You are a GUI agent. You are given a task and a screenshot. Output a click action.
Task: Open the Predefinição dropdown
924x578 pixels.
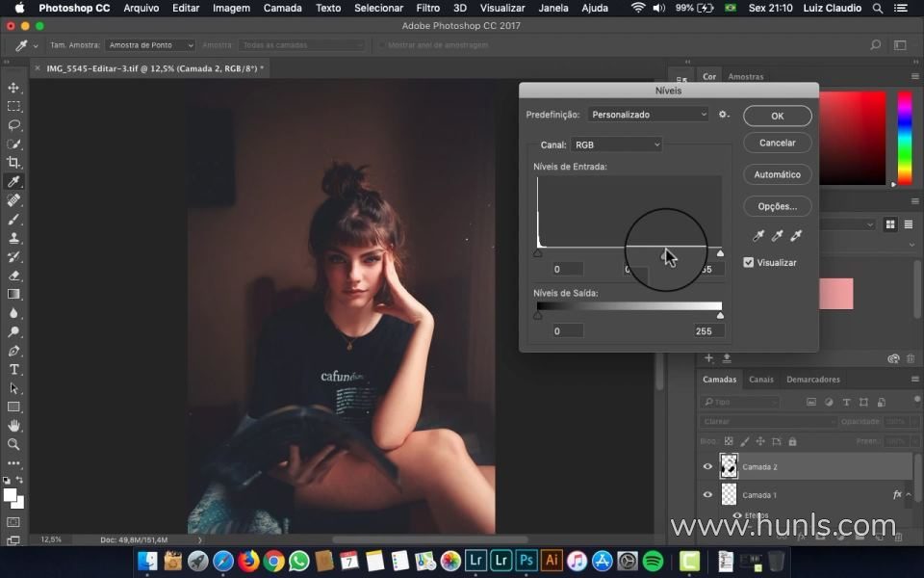(x=648, y=115)
